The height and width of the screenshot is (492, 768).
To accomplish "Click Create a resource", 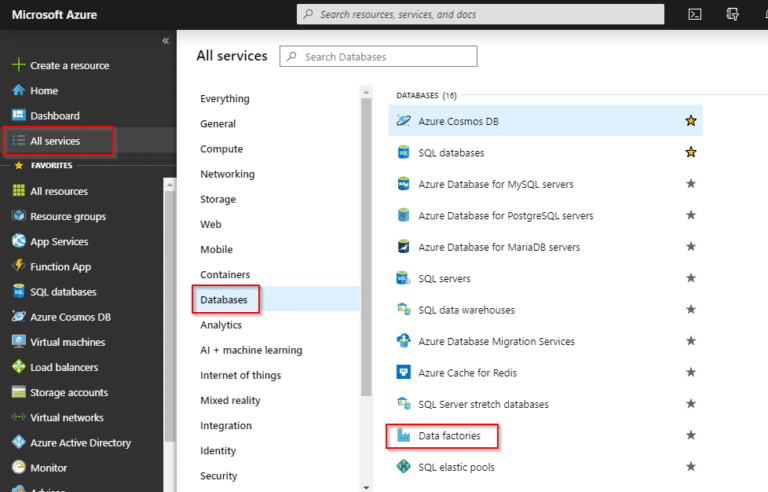I will tap(69, 66).
